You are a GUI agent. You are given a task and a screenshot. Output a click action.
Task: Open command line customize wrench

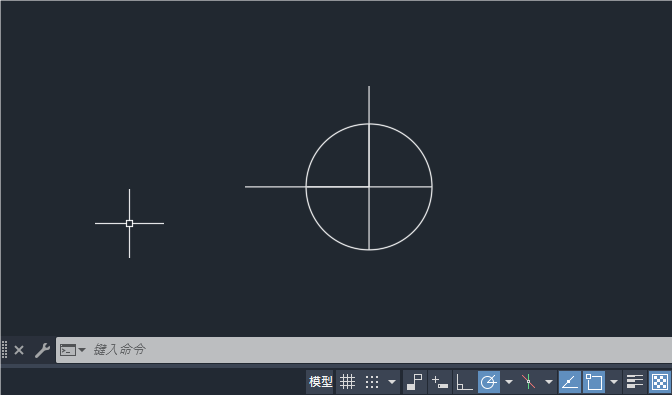(x=42, y=350)
